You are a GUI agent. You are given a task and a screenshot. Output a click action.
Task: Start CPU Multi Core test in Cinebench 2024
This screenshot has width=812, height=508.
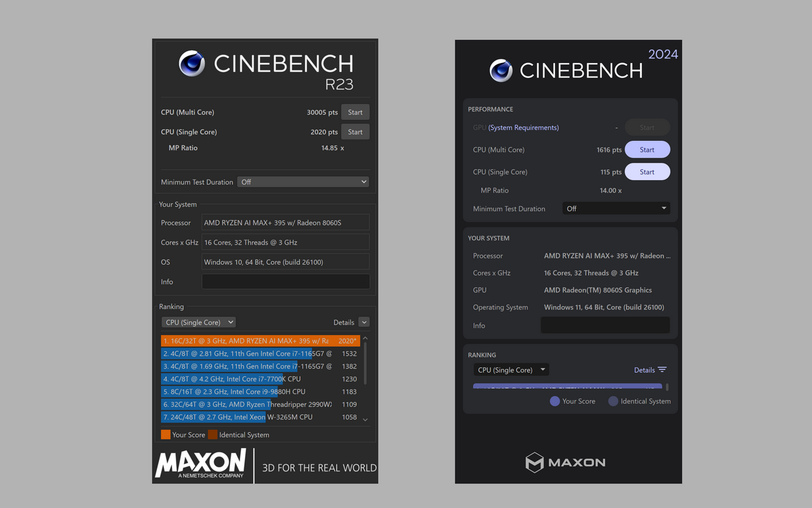[x=647, y=150]
